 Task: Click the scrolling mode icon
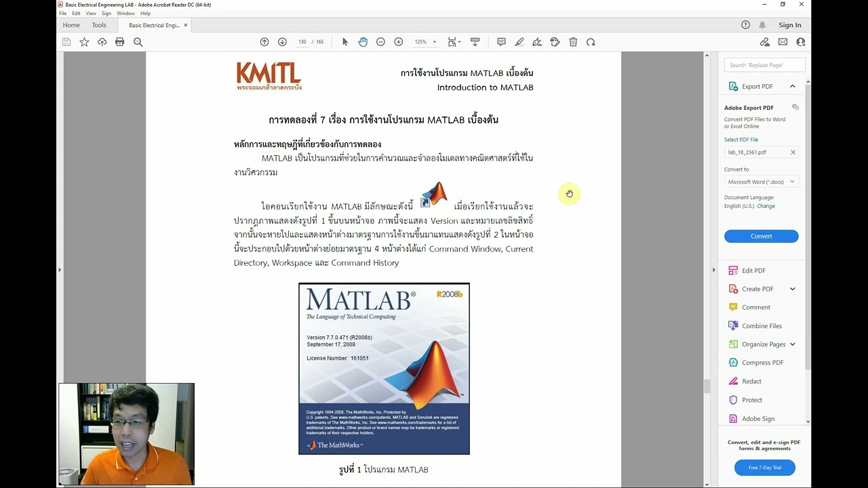(475, 42)
